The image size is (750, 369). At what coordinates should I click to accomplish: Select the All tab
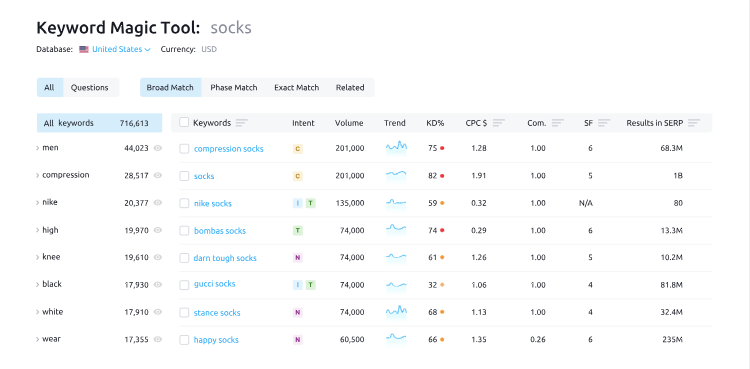coord(50,88)
